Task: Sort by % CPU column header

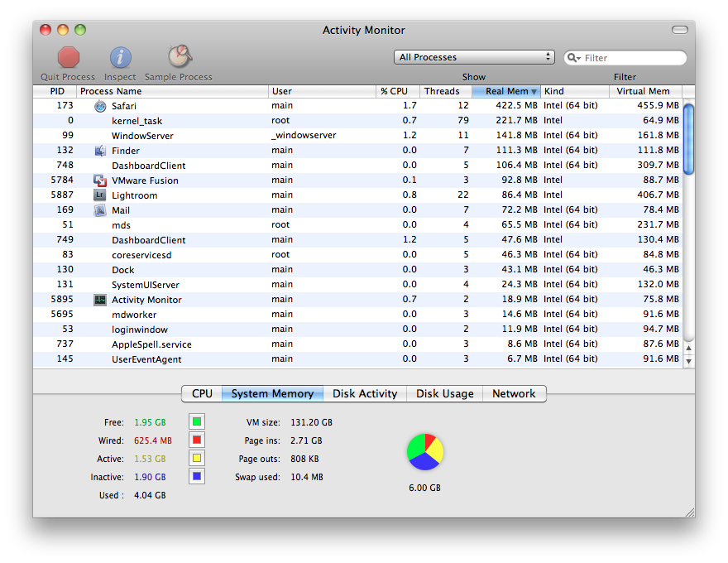Action: (x=397, y=91)
